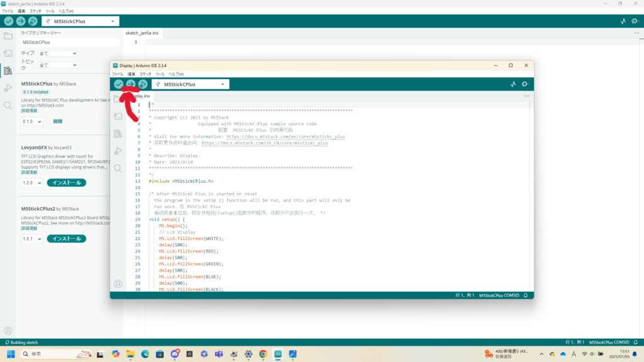Open Serial Monitor in Display window
Viewport: 644px width, 362px height.
point(525,84)
